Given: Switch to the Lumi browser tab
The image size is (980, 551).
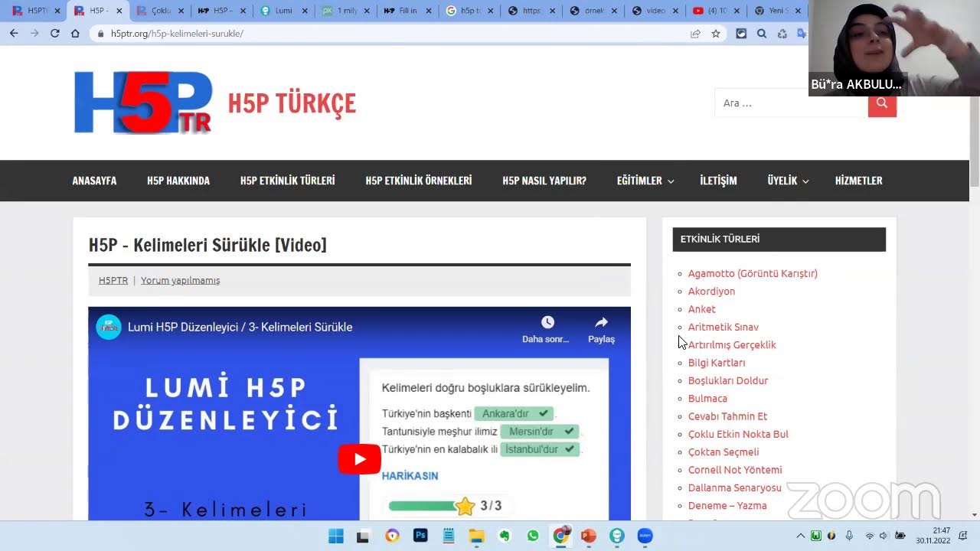Looking at the screenshot, I should click(x=283, y=11).
